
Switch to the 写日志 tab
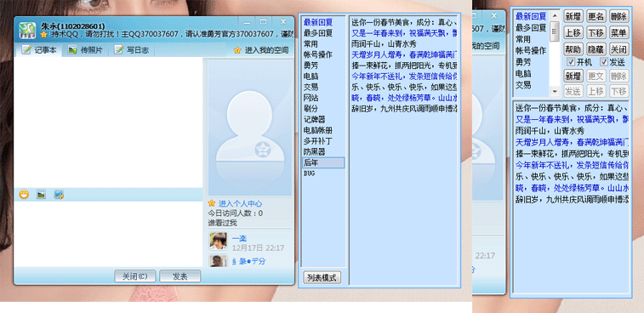[x=131, y=50]
